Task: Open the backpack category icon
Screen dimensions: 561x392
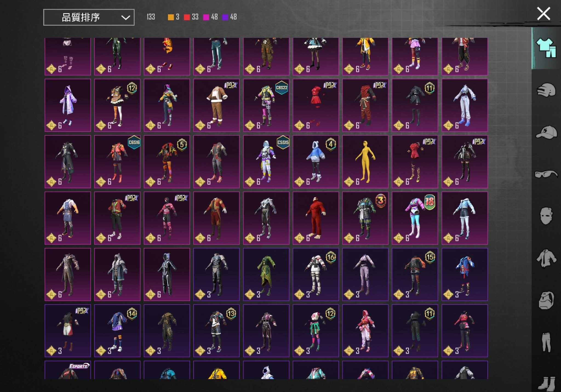Action: point(546,300)
